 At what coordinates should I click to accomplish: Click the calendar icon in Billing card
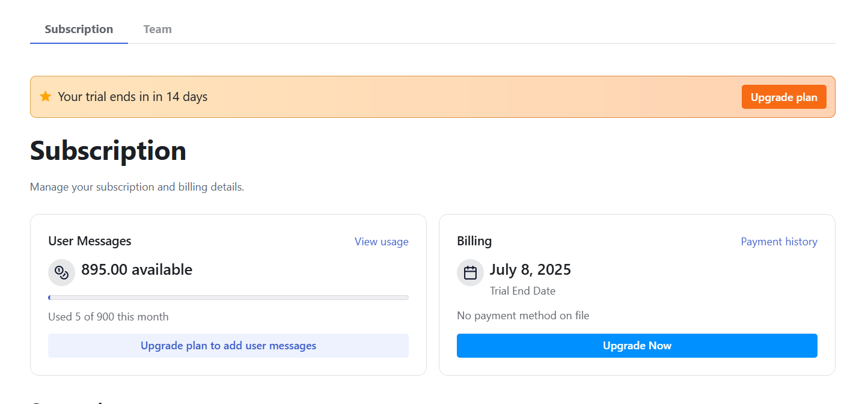point(470,272)
